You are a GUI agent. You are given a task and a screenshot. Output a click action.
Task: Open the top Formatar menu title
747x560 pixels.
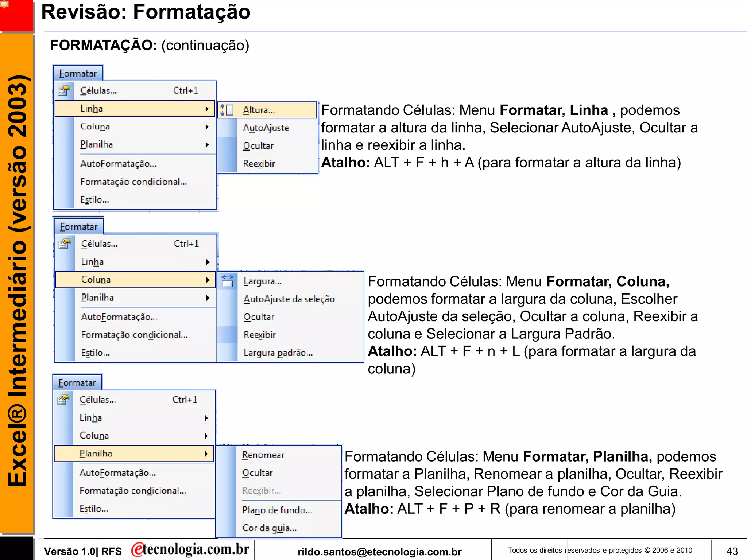78,73
